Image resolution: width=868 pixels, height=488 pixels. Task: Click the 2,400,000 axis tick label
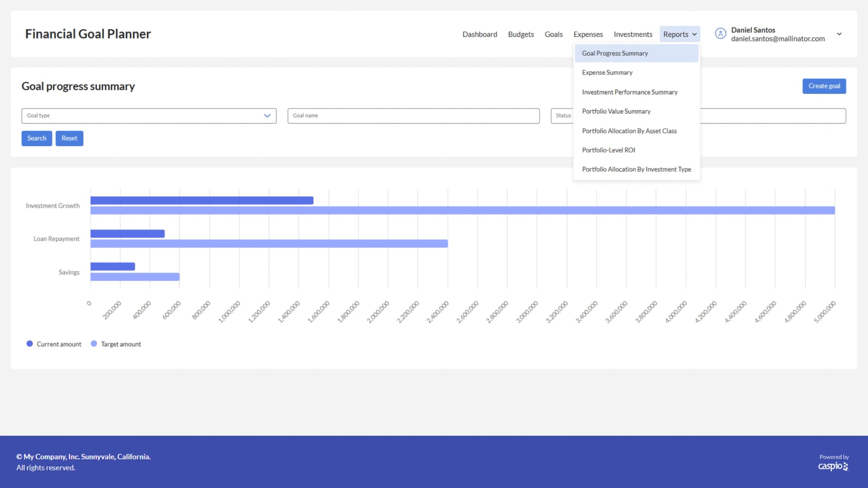pyautogui.click(x=438, y=312)
